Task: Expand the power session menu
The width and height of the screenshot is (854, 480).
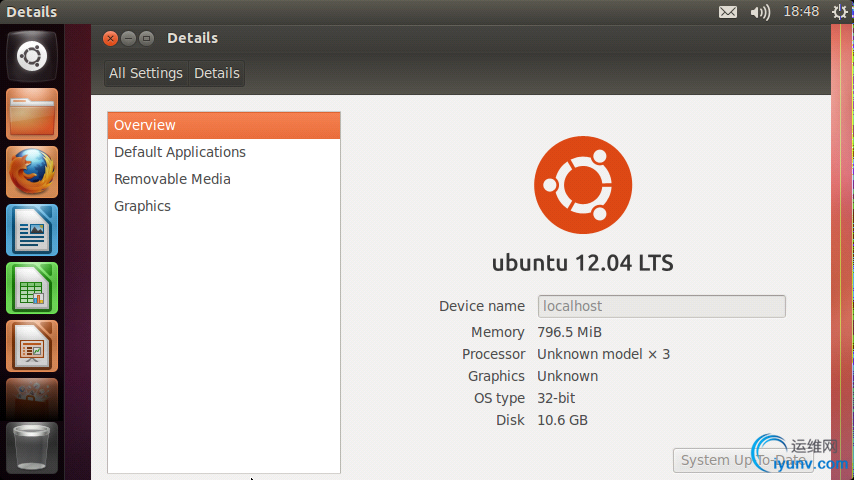Action: pos(842,12)
